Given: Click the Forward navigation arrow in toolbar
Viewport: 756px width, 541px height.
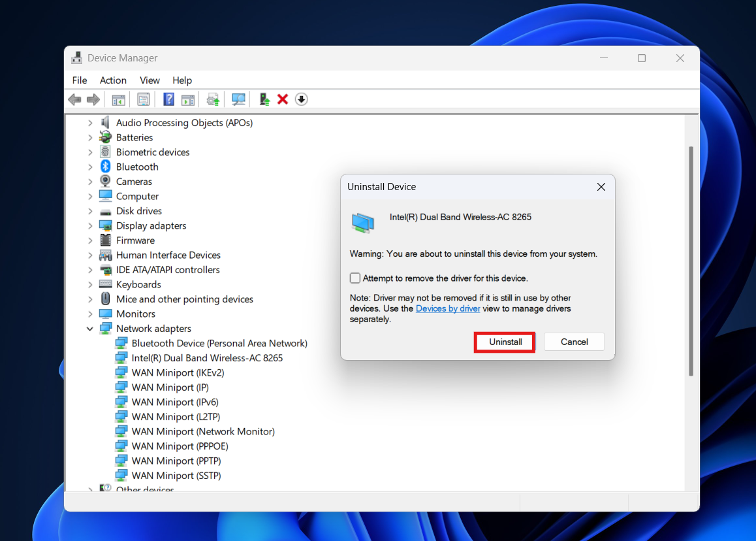Looking at the screenshot, I should tap(93, 99).
